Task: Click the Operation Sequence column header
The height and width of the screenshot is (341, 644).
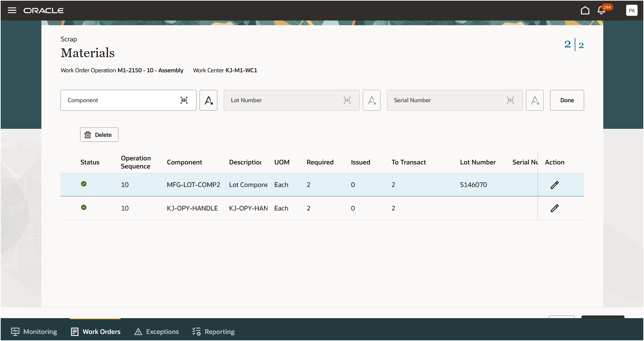Action: pos(136,162)
